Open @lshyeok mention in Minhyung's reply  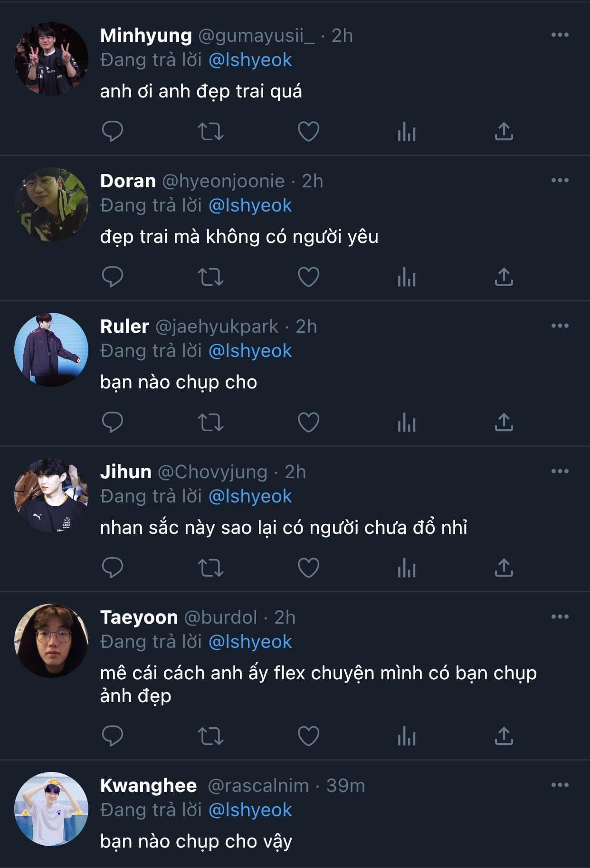250,60
